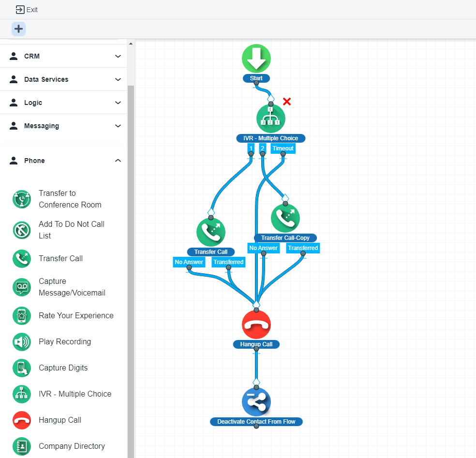Select Capture Message/Voicemail icon in sidebar
This screenshot has width=476, height=458.
[22, 287]
